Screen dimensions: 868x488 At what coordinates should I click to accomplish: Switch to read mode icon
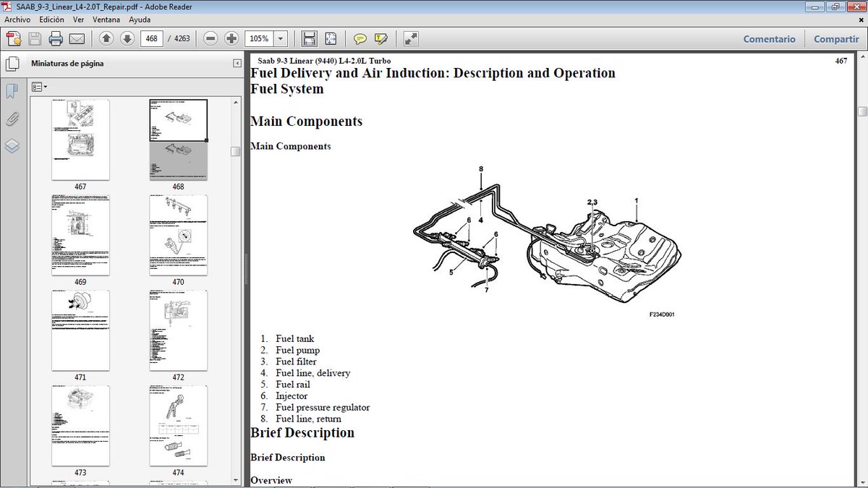[410, 38]
